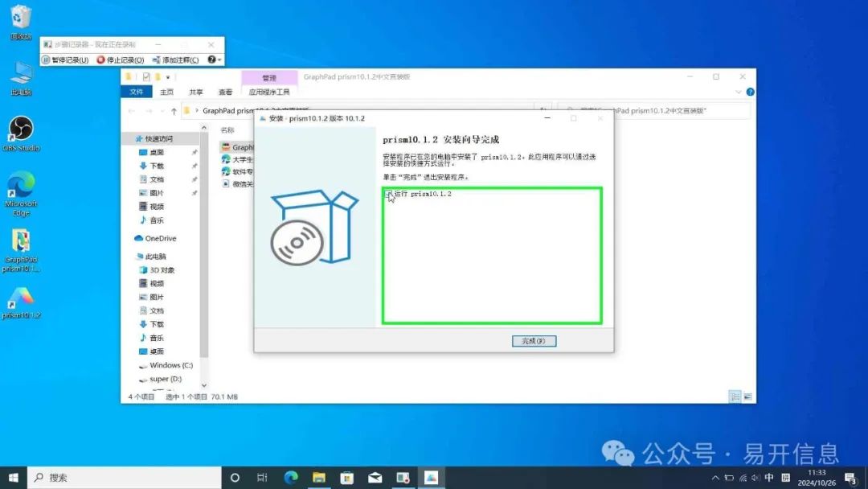Select the OBS Studio desktop icon

coord(20,134)
